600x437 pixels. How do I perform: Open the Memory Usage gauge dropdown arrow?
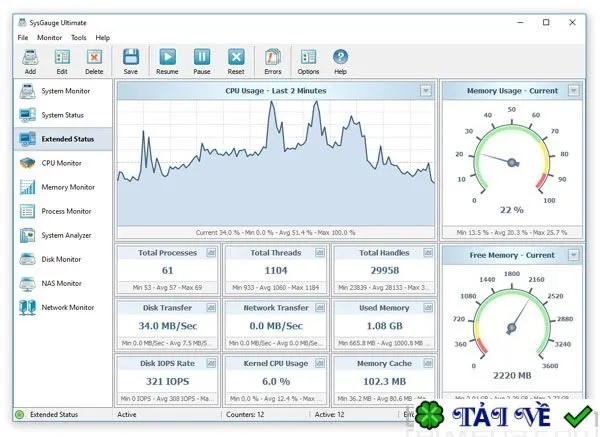coord(573,91)
